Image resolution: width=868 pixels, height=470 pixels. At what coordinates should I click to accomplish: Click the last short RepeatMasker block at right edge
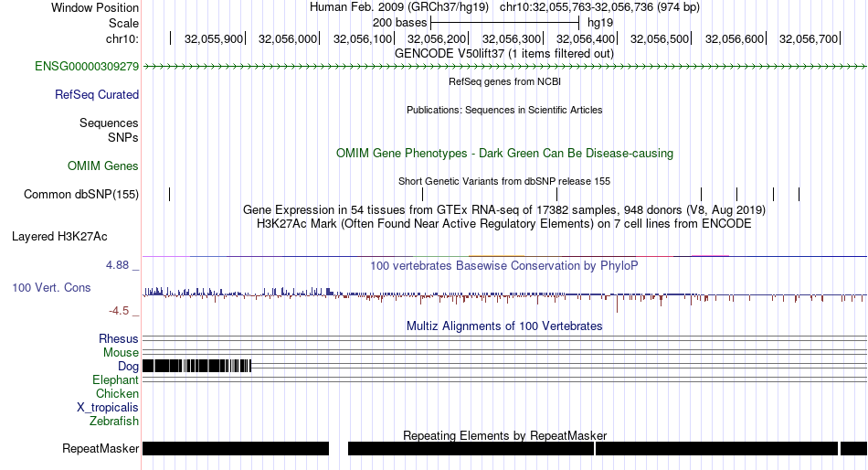tap(853, 448)
